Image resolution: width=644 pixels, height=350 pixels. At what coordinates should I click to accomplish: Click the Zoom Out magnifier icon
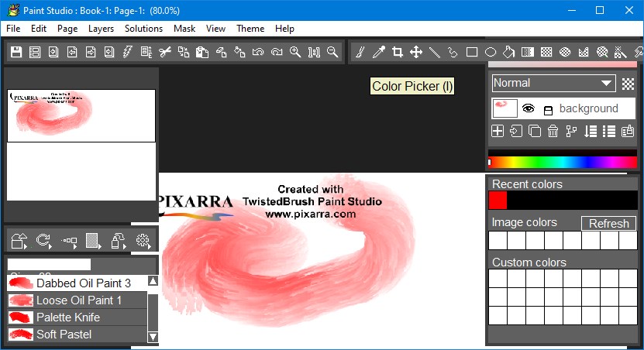point(332,52)
